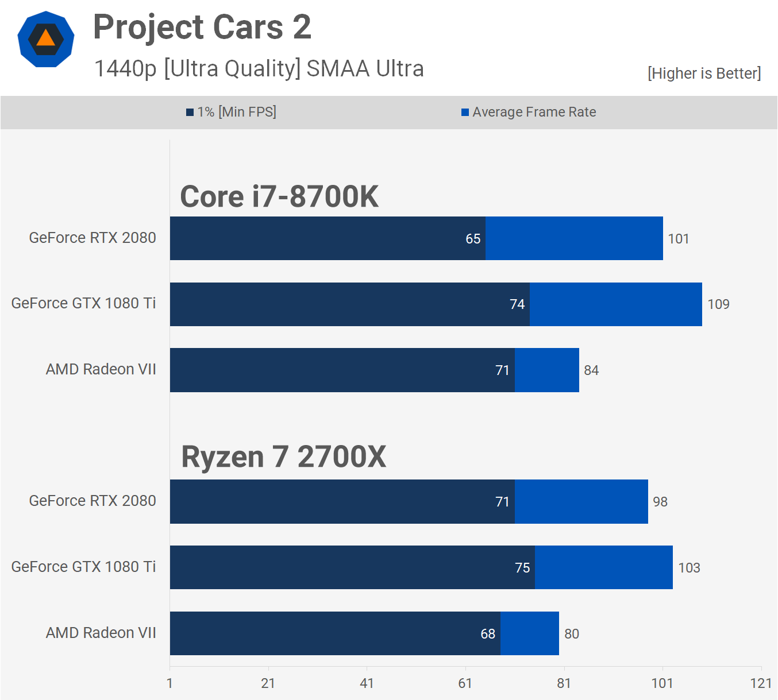Click the 109 average frame rate value

(x=718, y=304)
